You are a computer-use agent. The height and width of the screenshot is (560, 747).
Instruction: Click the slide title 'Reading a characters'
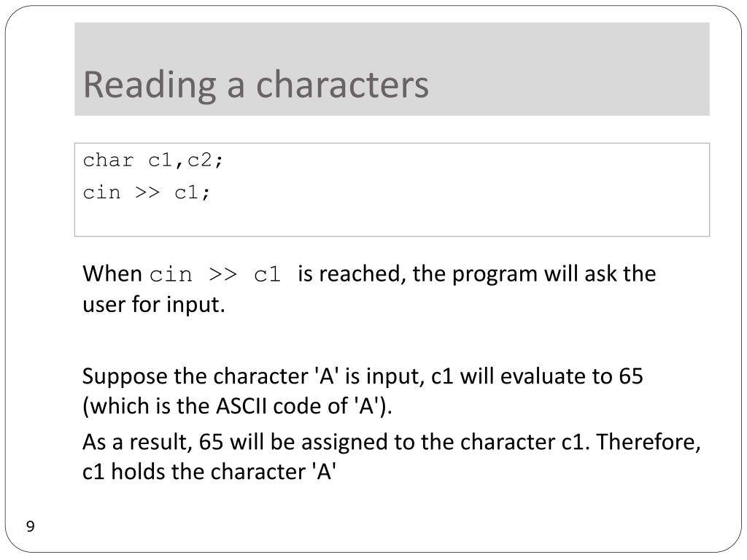point(256,85)
